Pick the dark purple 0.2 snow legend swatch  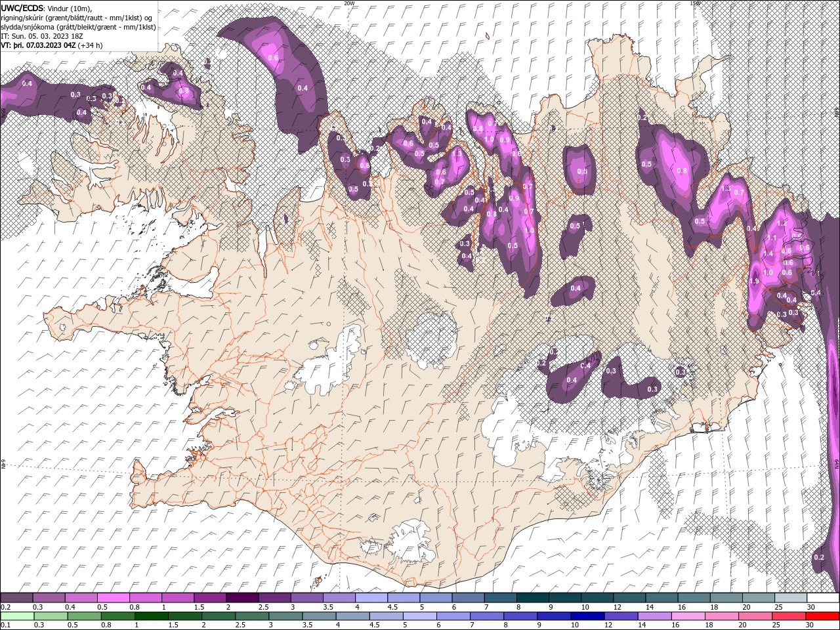[16, 598]
